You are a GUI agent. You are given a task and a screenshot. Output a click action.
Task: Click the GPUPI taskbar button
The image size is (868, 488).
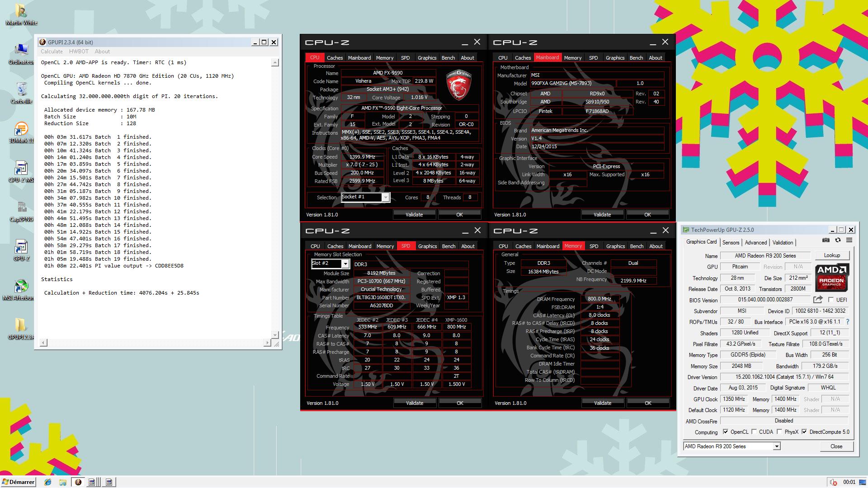pyautogui.click(x=78, y=482)
